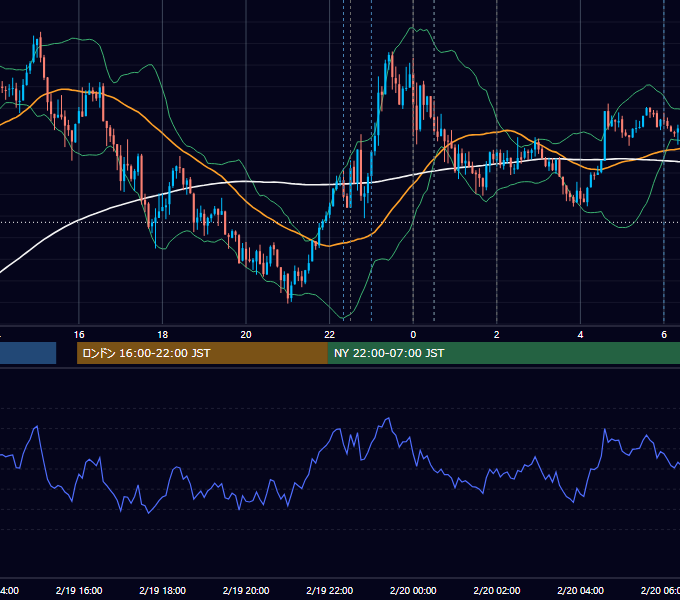Click the NY 22:00-07:00 JST session bar
680x600 pixels.
503,353
